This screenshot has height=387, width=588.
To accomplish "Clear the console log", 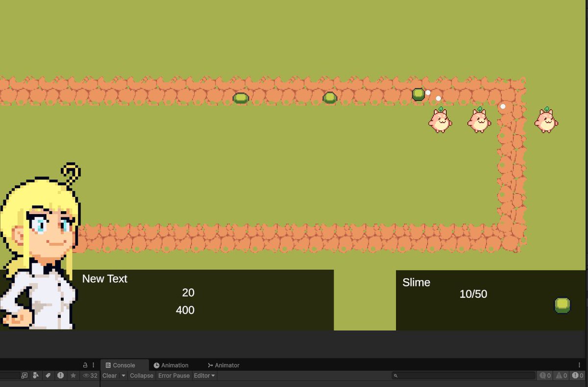I will [110, 376].
